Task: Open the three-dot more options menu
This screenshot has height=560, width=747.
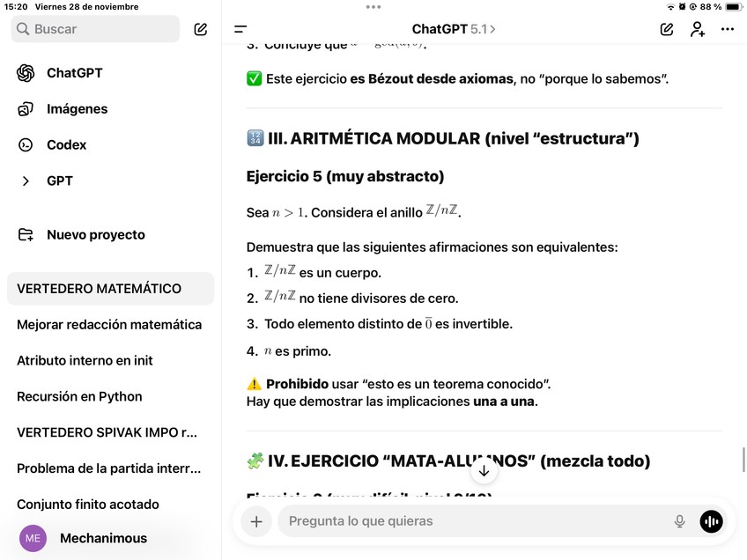Action: coord(727,29)
